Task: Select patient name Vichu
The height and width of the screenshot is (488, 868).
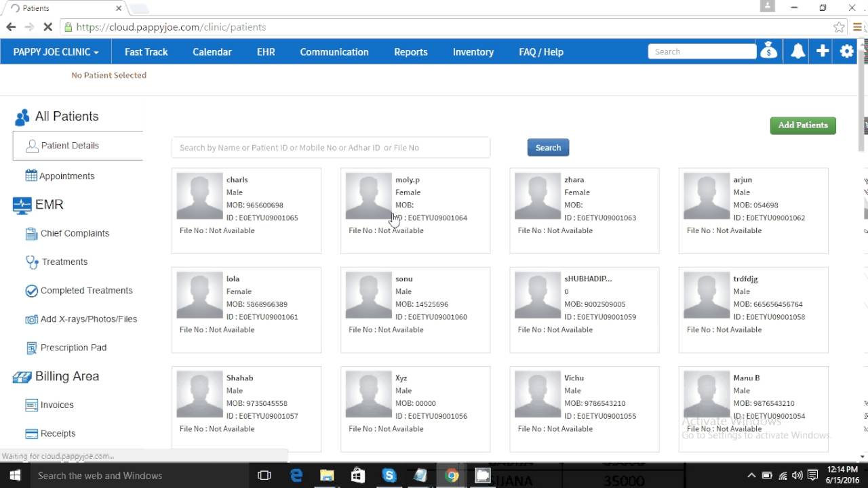Action: tap(574, 378)
